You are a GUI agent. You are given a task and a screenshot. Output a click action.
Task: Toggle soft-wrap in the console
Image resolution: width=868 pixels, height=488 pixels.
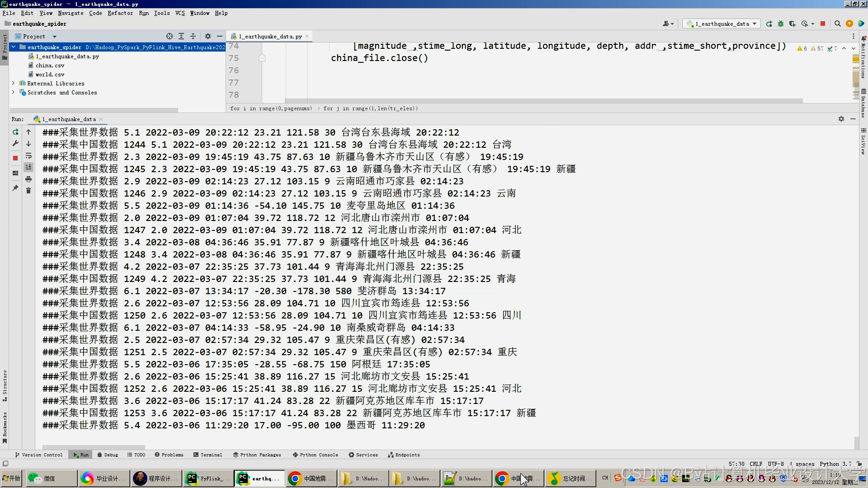coord(28,156)
